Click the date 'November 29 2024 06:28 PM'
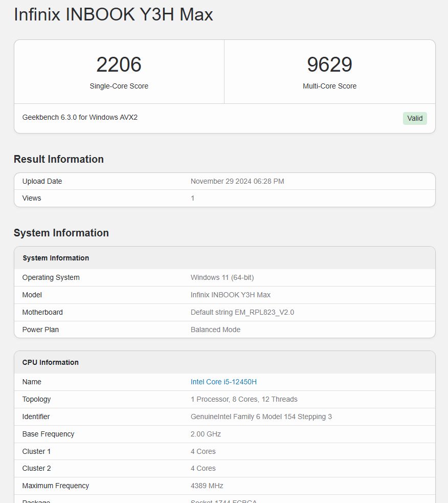This screenshot has height=503, width=448. (237, 181)
